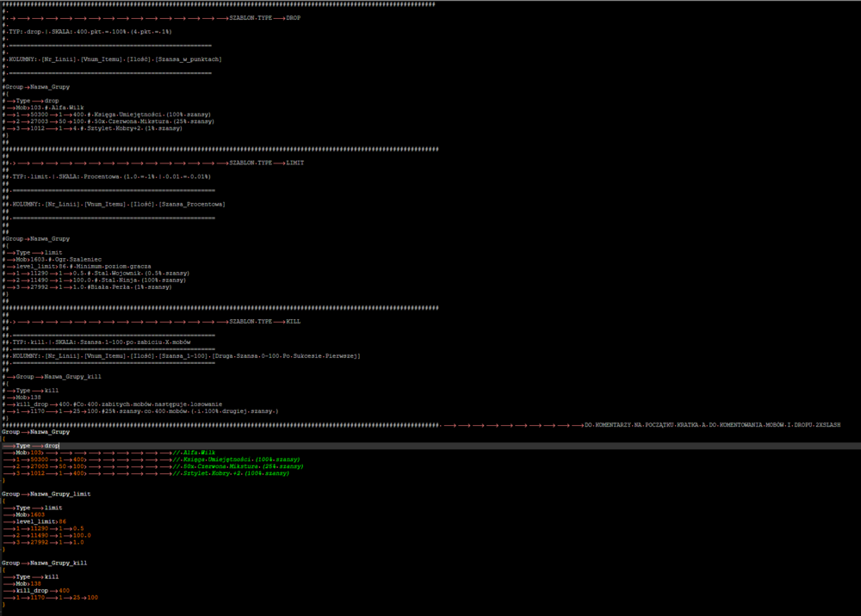Image resolution: width=861 pixels, height=616 pixels.
Task: Click the word LIMIT in the SZABLON TYPE header
Action: pyautogui.click(x=294, y=163)
